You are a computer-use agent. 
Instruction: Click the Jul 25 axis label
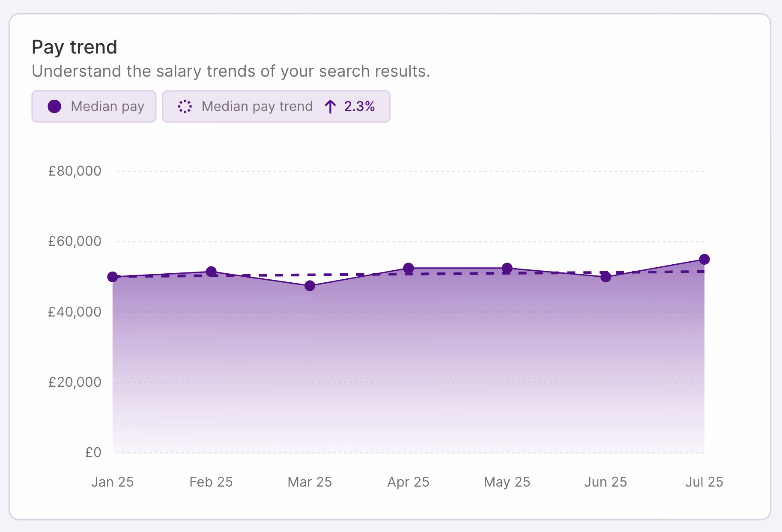(704, 482)
